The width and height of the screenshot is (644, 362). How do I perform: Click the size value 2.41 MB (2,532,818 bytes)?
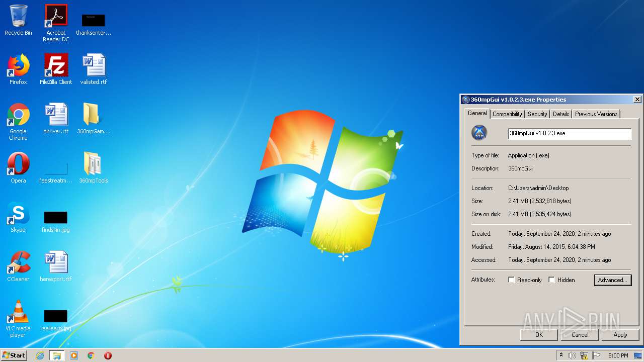click(540, 201)
